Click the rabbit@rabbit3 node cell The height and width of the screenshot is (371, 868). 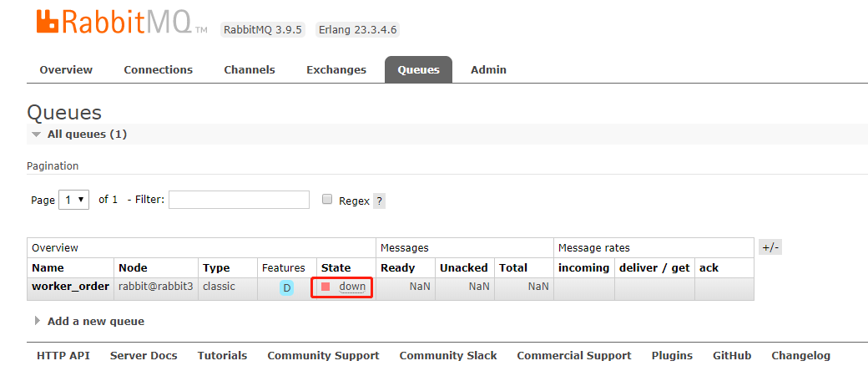coord(155,287)
